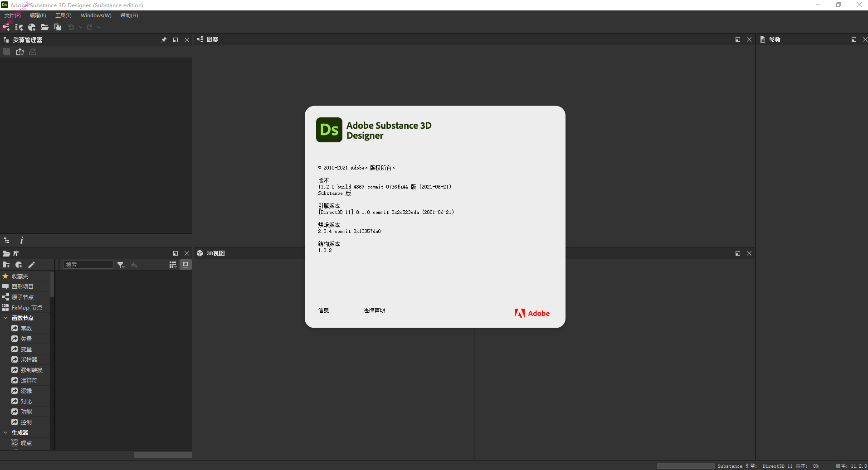Screen dimensions: 868x470
Task: Select 噪点 under 生成器
Action: 25,443
